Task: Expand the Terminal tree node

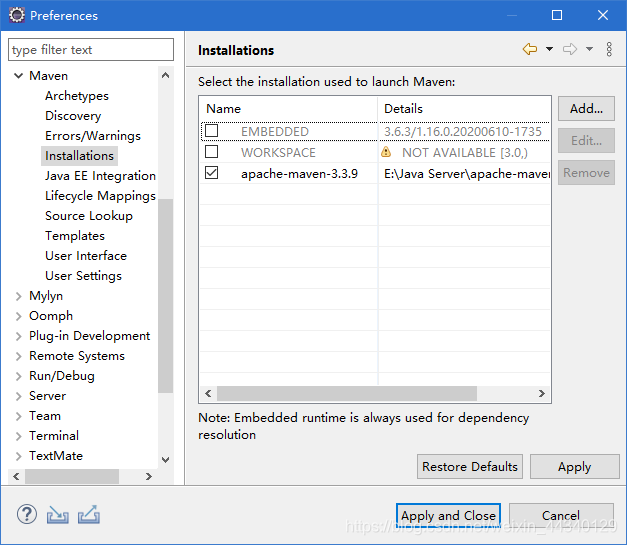Action: [x=18, y=436]
